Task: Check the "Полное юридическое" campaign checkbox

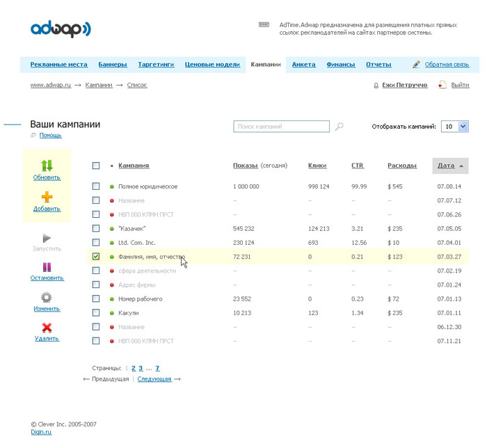Action: tap(96, 186)
